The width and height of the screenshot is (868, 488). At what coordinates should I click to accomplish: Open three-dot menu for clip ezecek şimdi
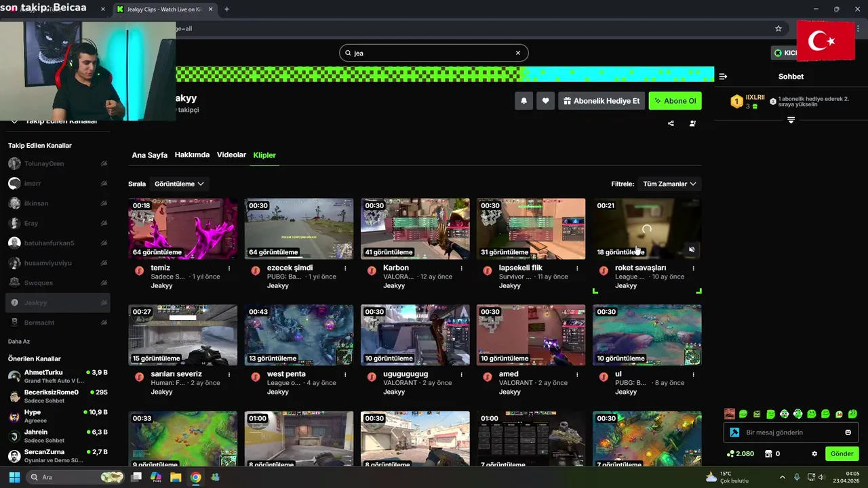pyautogui.click(x=345, y=268)
